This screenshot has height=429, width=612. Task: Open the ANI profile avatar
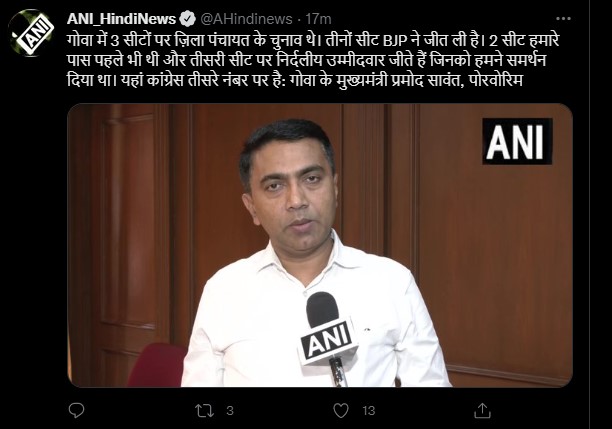30,34
